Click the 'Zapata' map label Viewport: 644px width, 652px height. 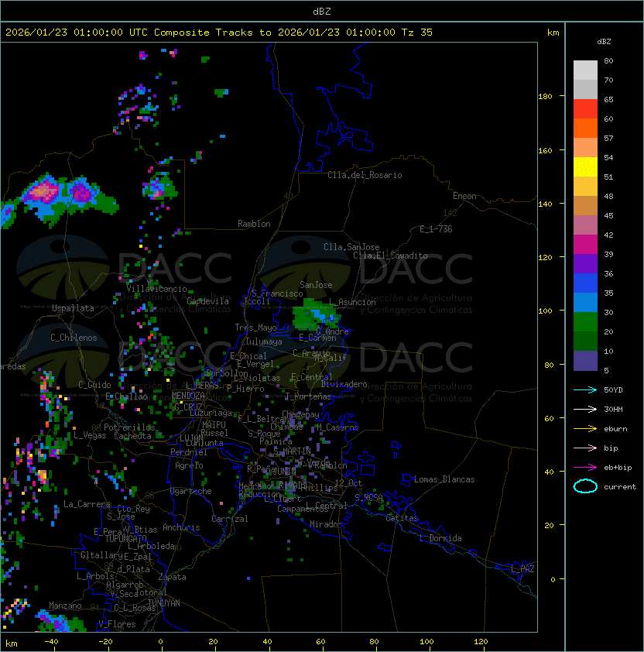[x=172, y=577]
